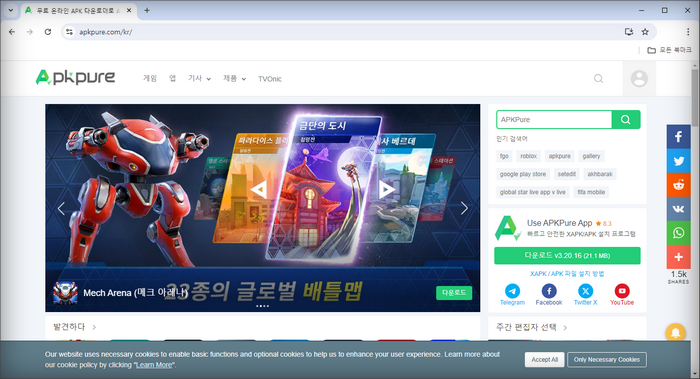Select the apkpure popular search tag
The image size is (700, 379).
[559, 156]
